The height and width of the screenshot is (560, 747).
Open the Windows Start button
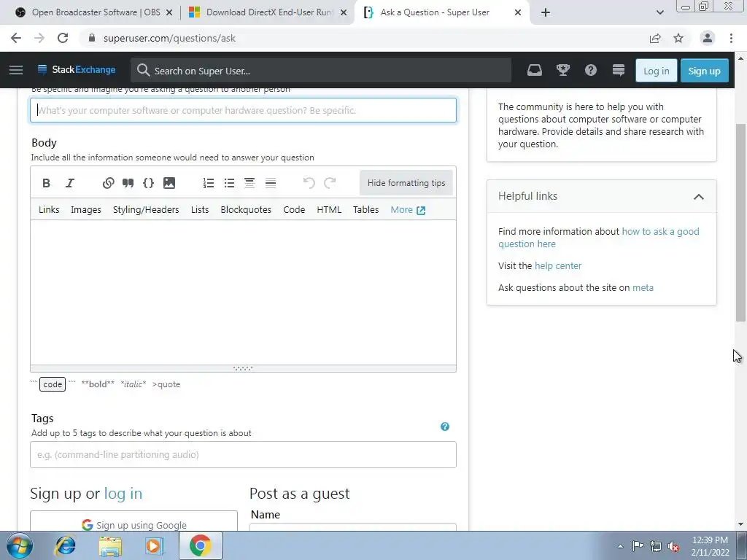20,545
